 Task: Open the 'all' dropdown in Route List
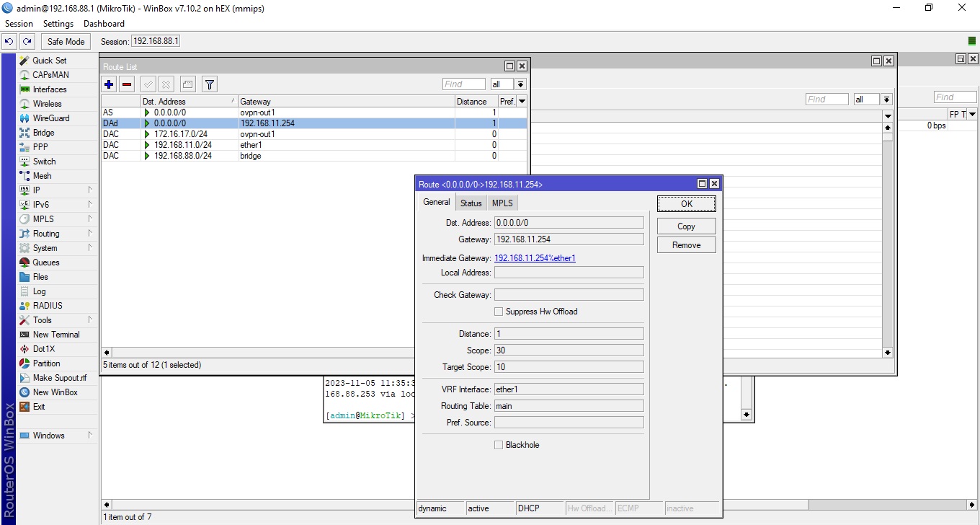point(520,84)
